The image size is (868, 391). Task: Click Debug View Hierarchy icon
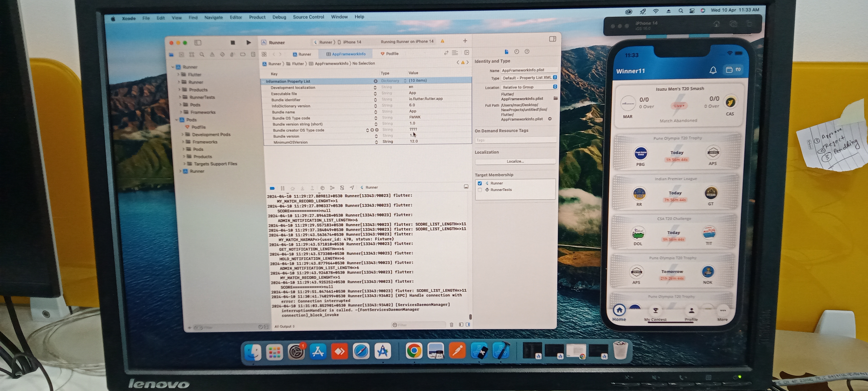322,188
